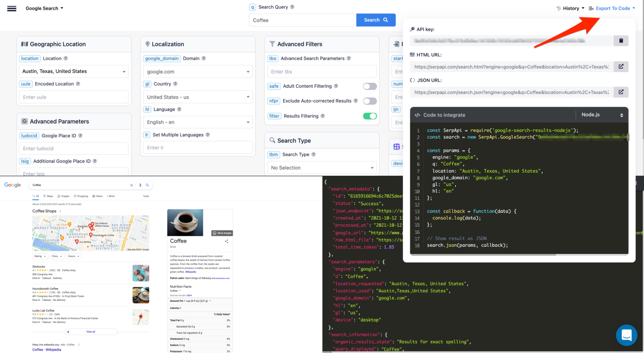Open the History dropdown menu
644x353 pixels.
[570, 9]
